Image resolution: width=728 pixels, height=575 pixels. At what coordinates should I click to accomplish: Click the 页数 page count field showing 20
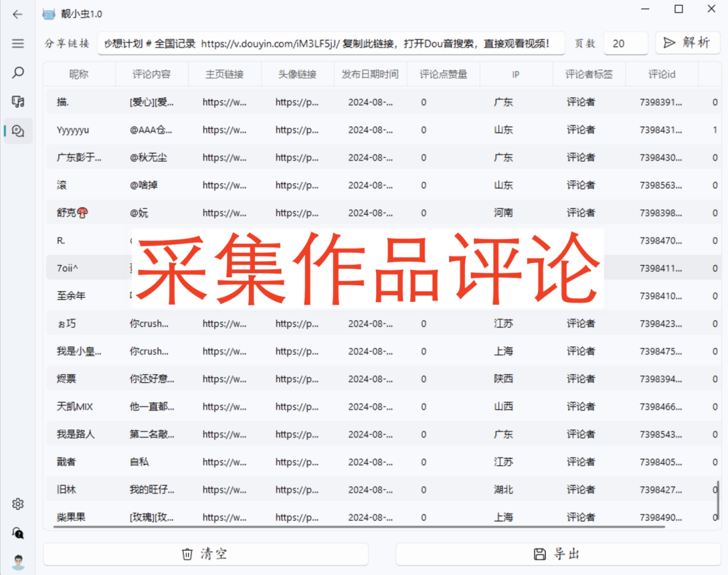point(626,42)
